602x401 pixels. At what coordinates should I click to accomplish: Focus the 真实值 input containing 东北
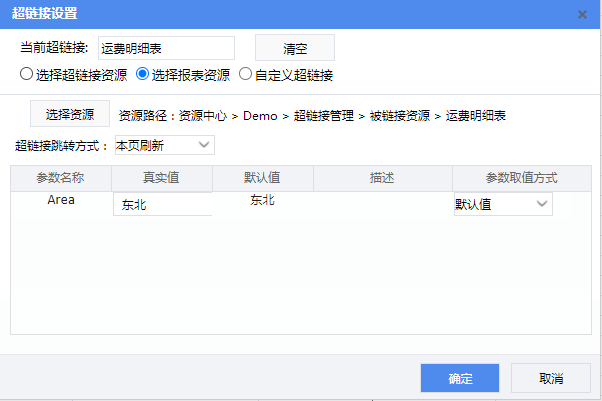162,205
